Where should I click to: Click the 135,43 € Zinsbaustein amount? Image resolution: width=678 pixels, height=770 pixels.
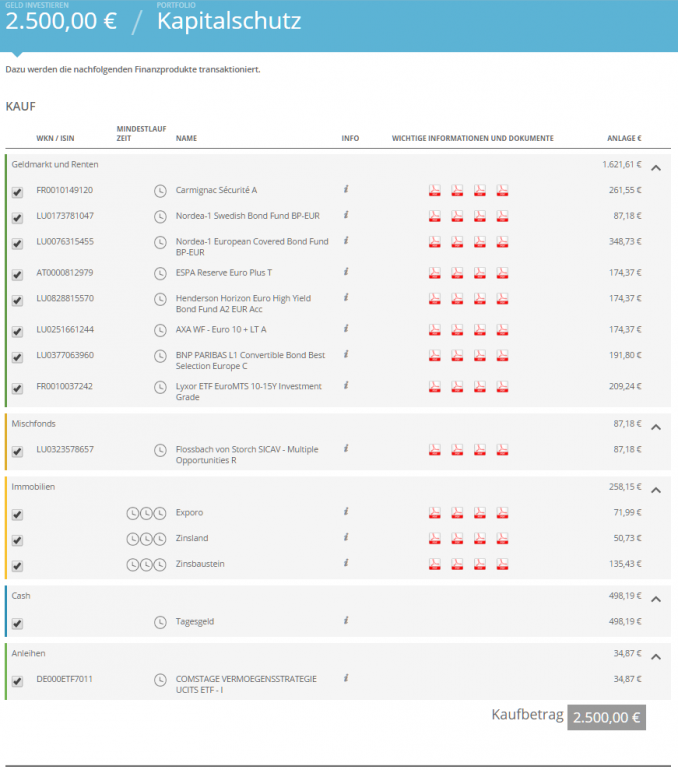(x=625, y=564)
